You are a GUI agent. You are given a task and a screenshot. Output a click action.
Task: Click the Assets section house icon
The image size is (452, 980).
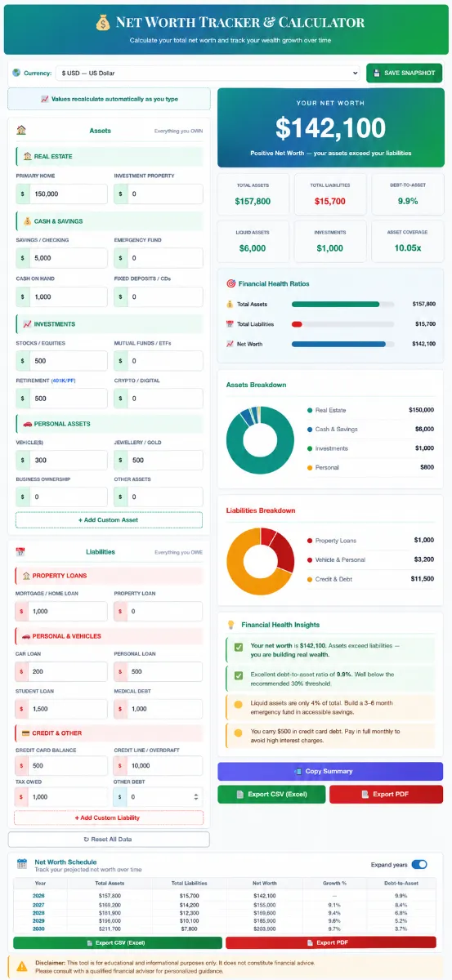point(21,131)
